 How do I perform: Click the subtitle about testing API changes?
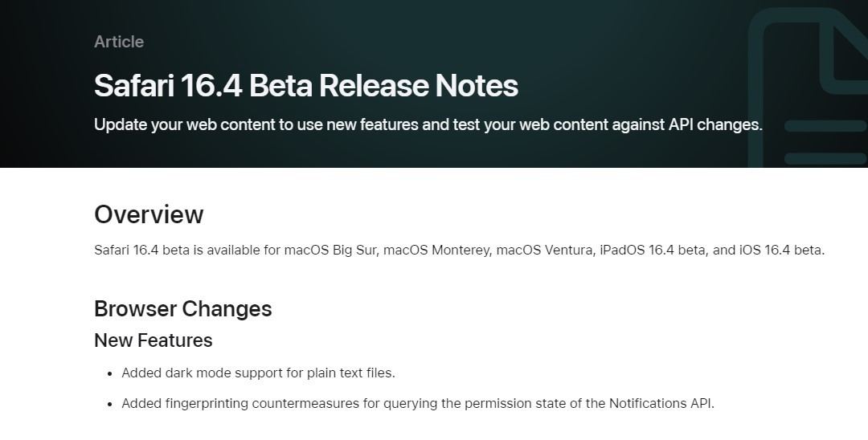[x=428, y=124]
